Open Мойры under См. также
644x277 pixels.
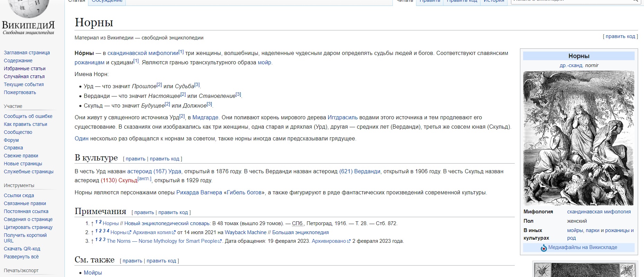pyautogui.click(x=93, y=273)
